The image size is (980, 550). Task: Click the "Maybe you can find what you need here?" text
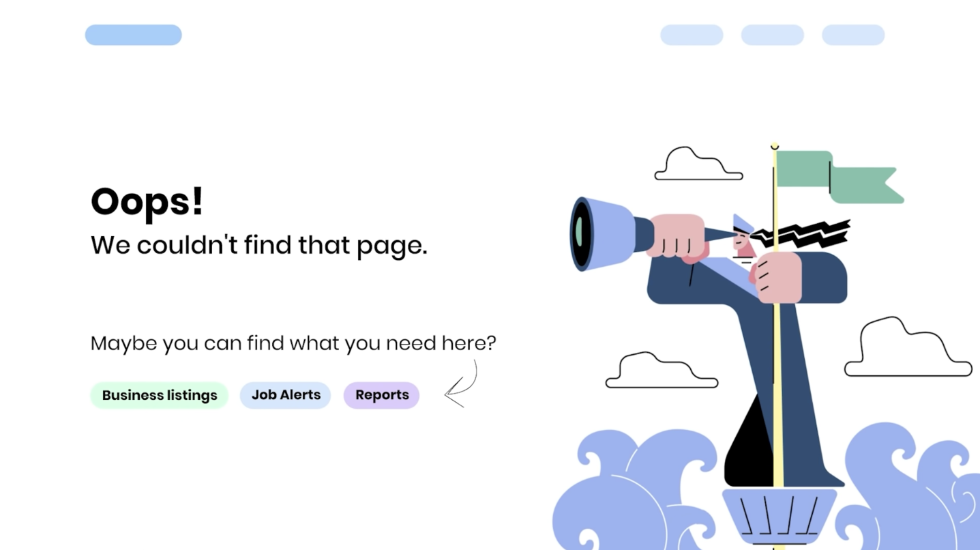tap(293, 343)
